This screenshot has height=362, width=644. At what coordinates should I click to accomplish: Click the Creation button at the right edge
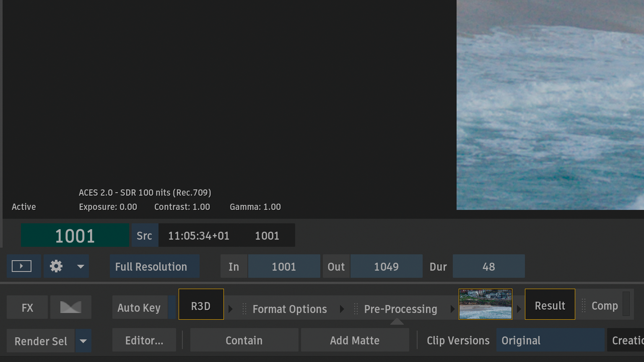click(626, 340)
